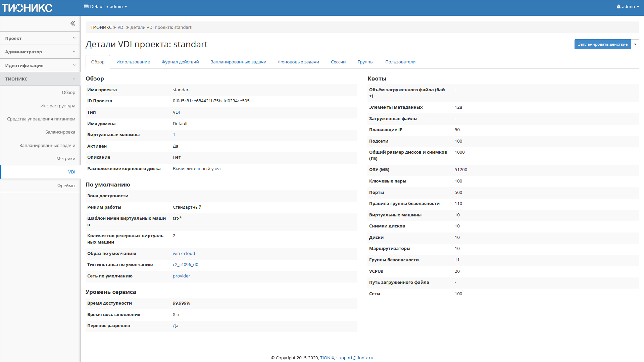
Task: Open provider network link
Action: click(181, 276)
